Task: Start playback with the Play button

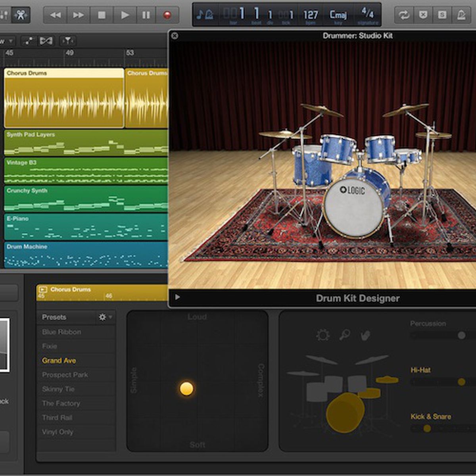Action: click(x=125, y=15)
